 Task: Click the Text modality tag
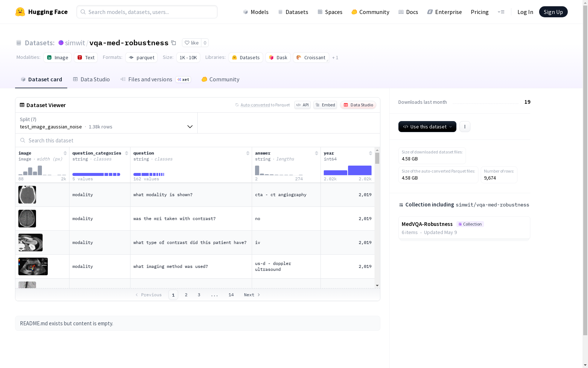coord(86,57)
